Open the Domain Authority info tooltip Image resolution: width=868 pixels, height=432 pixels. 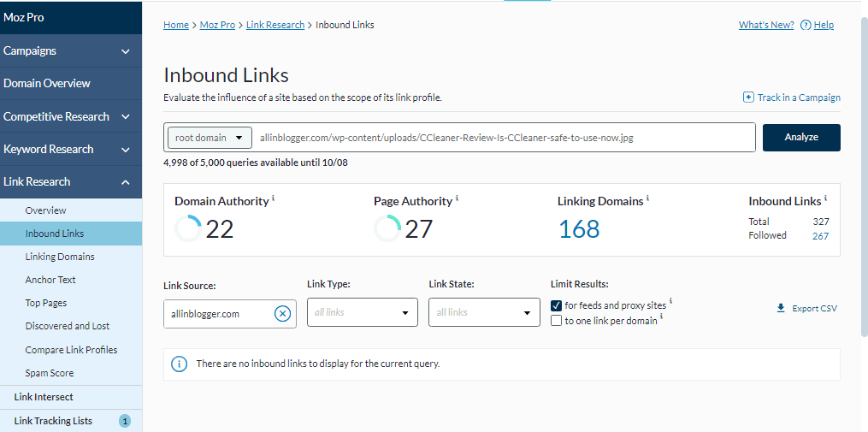pos(274,197)
